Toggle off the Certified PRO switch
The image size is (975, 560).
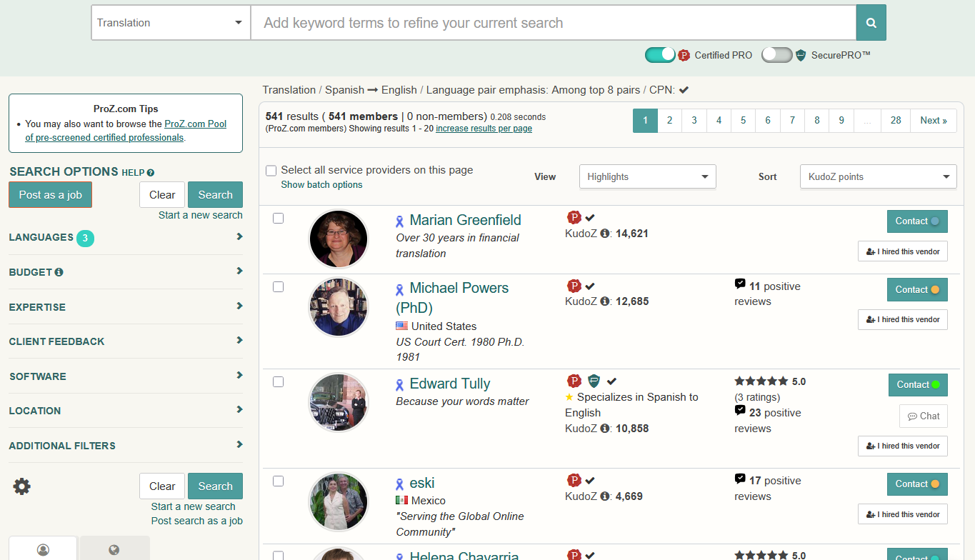[660, 55]
